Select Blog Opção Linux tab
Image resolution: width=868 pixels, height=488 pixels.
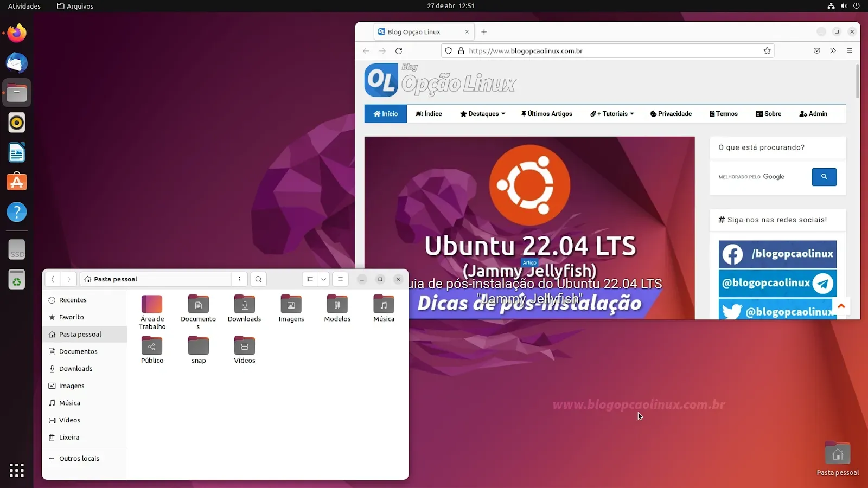[424, 32]
